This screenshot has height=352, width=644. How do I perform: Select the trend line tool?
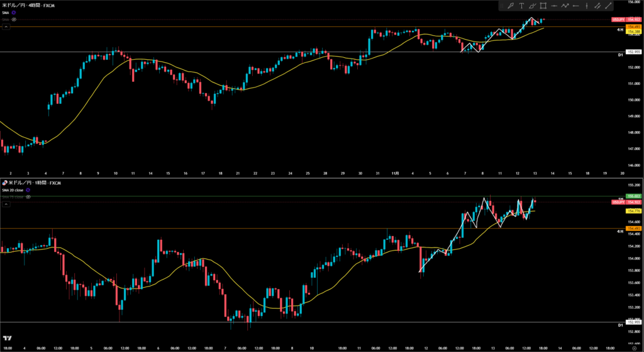pos(608,6)
